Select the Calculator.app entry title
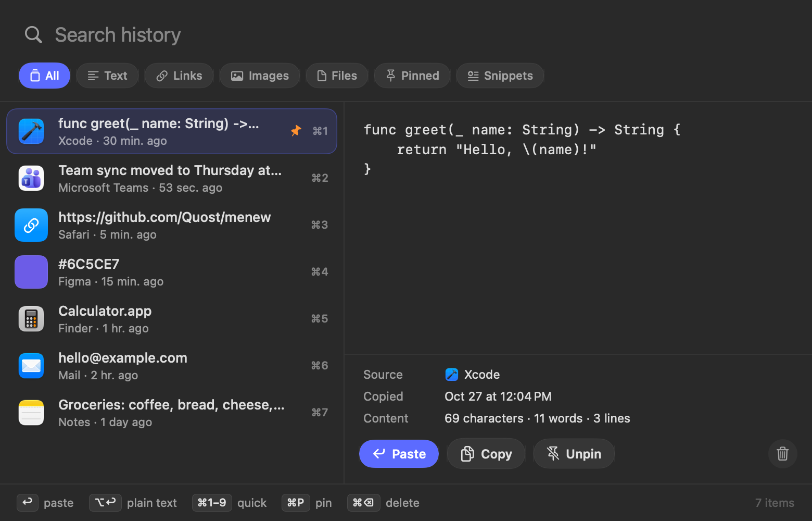 [105, 311]
